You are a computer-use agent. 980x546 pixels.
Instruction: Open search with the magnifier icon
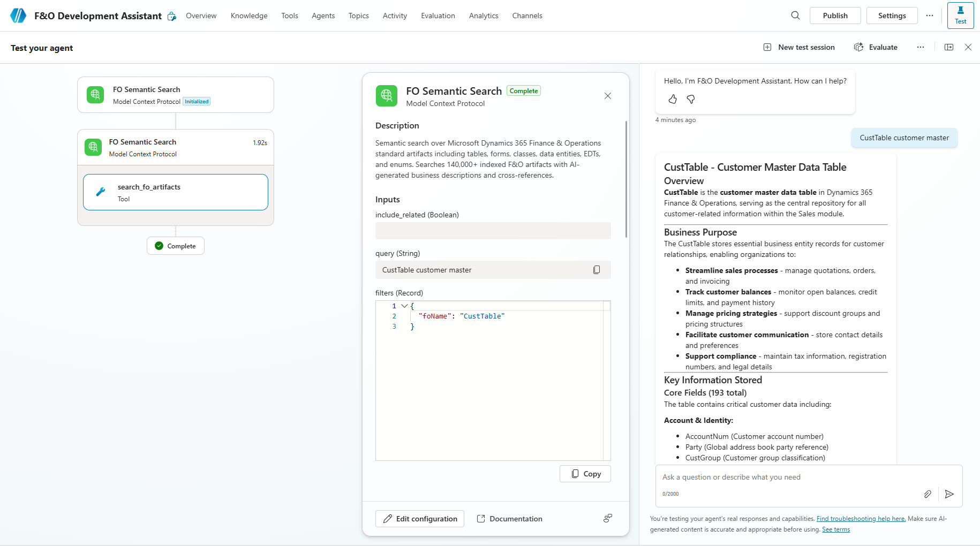click(x=795, y=16)
